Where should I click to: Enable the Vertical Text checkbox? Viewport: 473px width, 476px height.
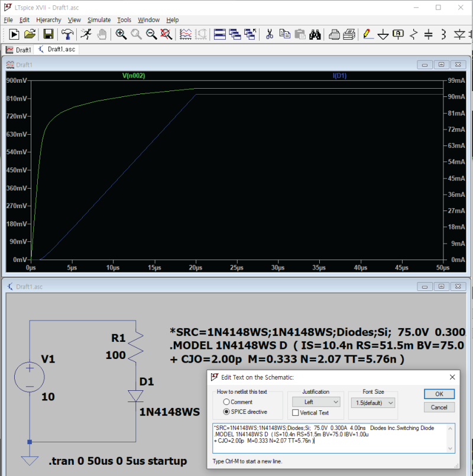click(x=295, y=413)
